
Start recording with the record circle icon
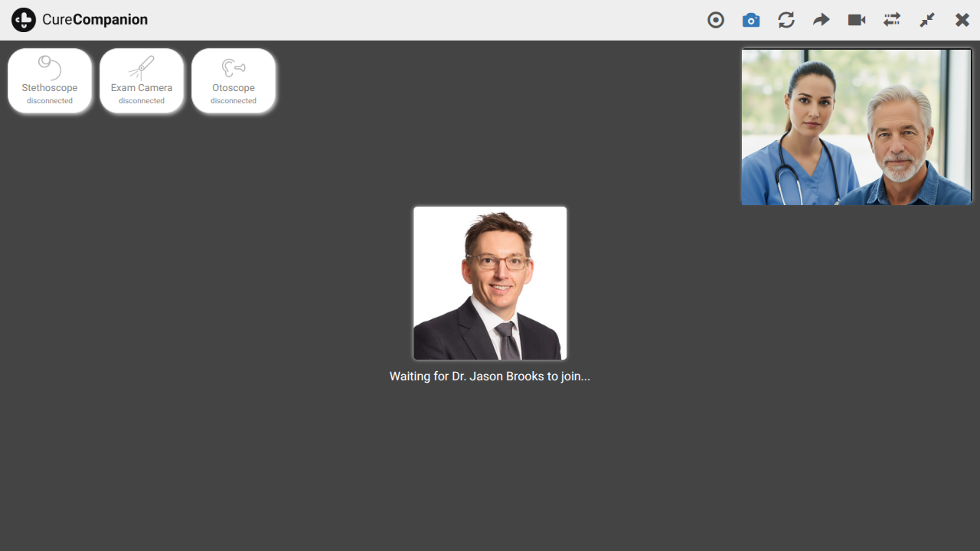click(716, 20)
